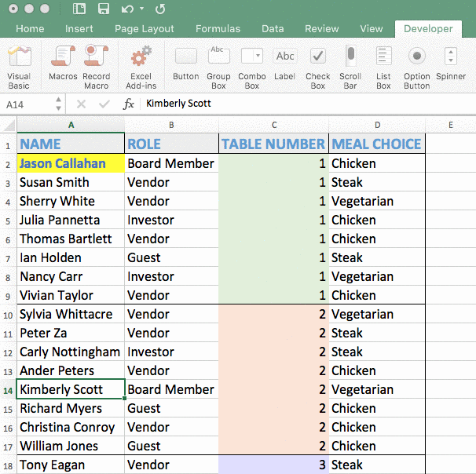This screenshot has height=474, width=476.
Task: Open the Undo history dropdown arrow
Action: pyautogui.click(x=141, y=9)
